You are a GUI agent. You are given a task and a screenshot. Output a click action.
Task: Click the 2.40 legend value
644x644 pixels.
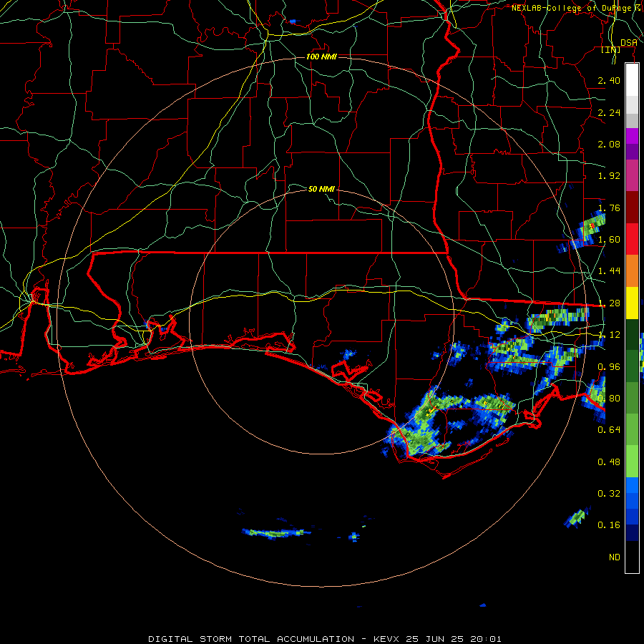[x=609, y=80]
